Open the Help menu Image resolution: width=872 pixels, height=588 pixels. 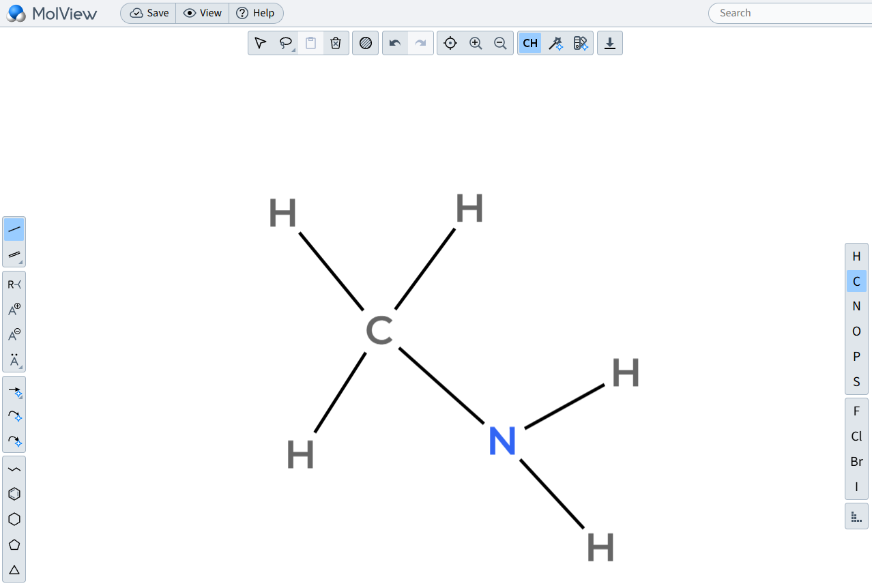256,13
